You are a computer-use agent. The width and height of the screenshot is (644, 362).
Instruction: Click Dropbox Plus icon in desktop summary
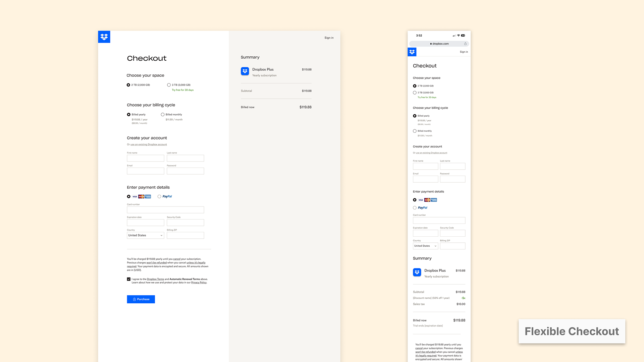point(245,71)
